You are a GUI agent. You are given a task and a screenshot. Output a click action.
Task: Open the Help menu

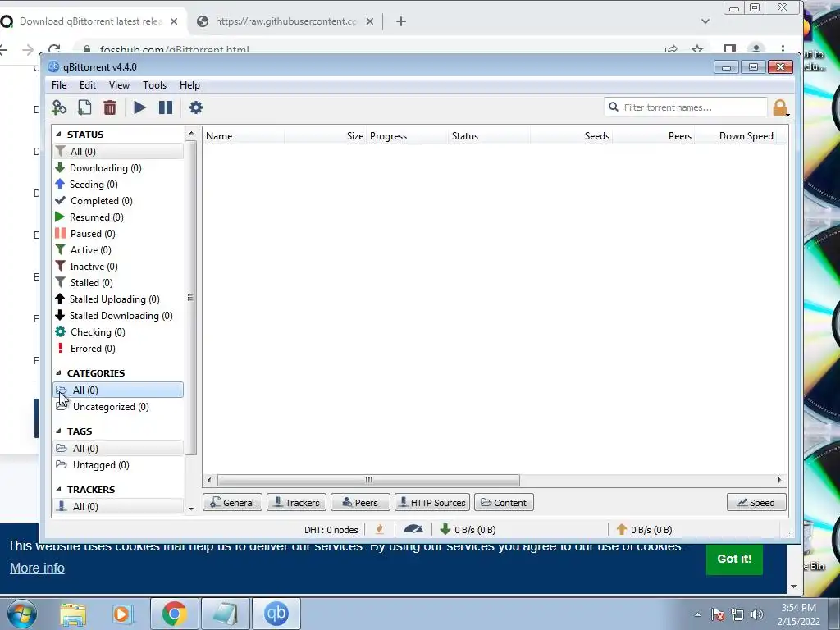(189, 85)
